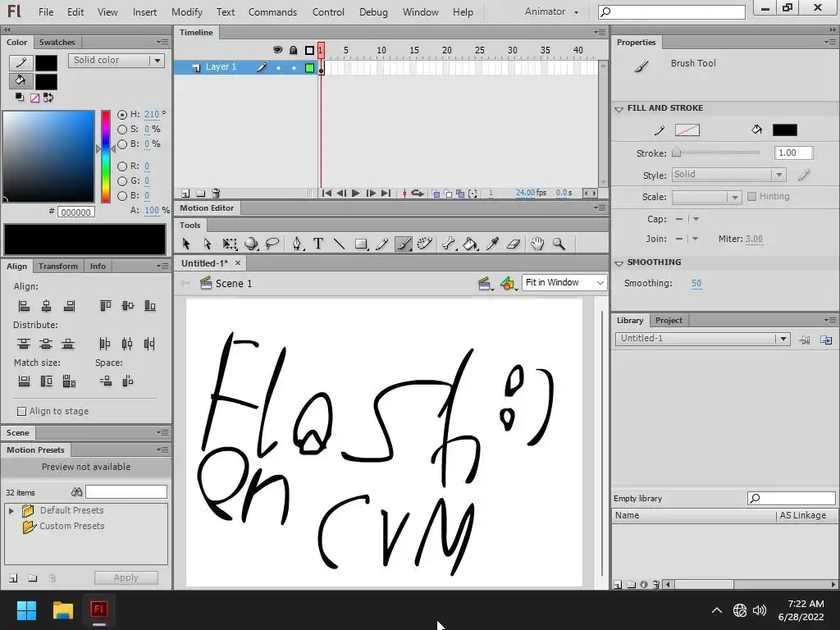The width and height of the screenshot is (840, 630).
Task: Toggle Layer 1 outline green square
Action: point(309,67)
